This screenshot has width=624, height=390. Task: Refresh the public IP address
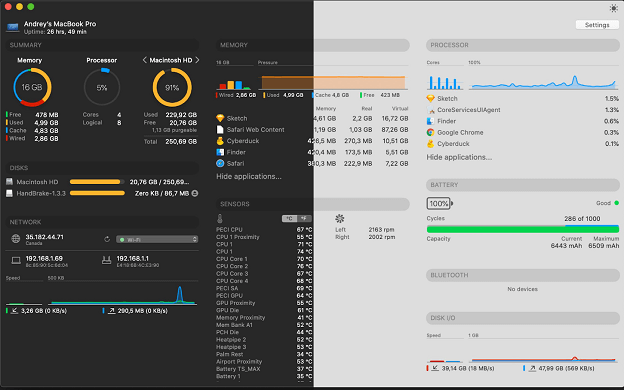point(107,239)
